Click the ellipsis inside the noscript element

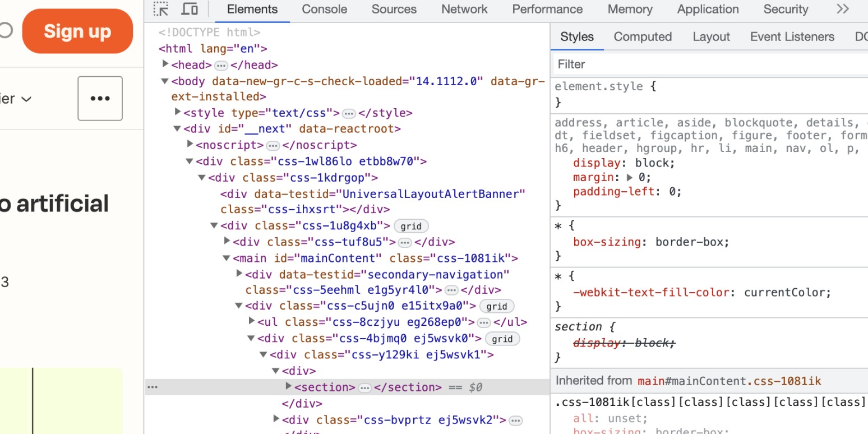(x=273, y=145)
